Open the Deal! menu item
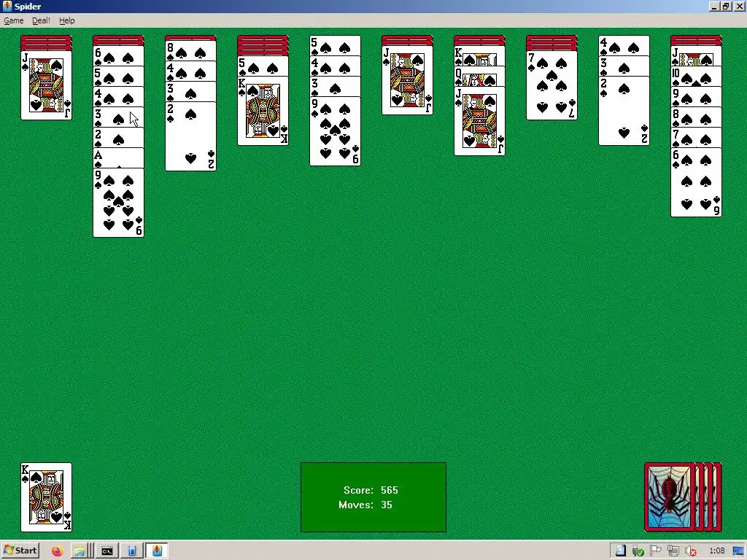The image size is (747, 560). pos(41,20)
